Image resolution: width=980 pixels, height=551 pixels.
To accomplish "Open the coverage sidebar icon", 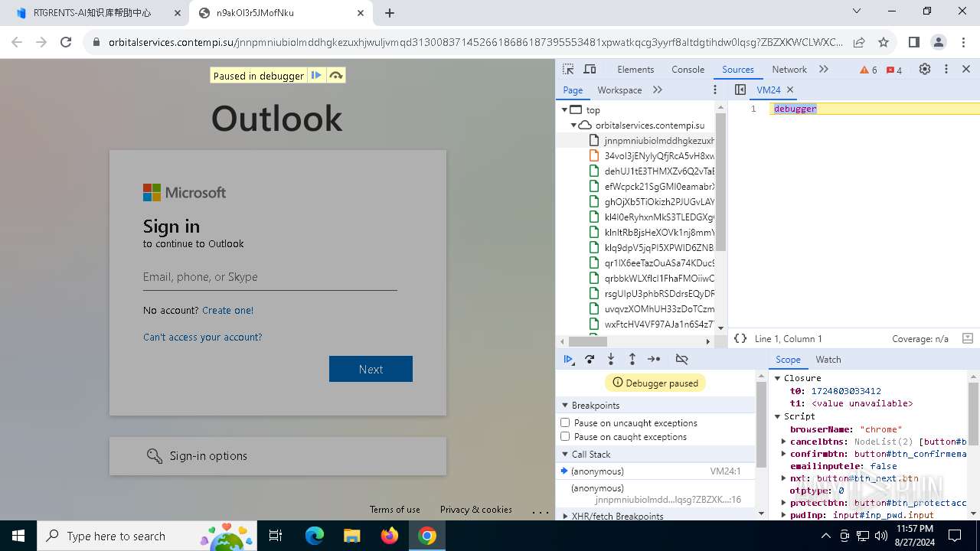I will 967,338.
